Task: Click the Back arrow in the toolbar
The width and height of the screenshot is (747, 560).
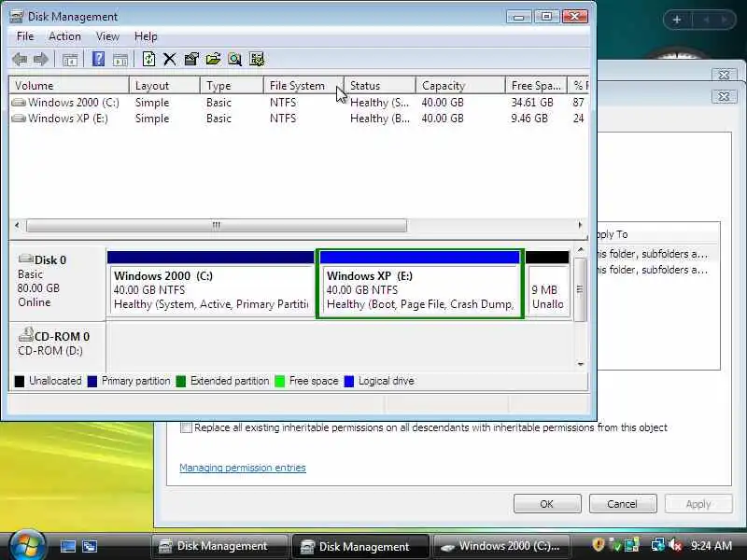Action: [20, 60]
